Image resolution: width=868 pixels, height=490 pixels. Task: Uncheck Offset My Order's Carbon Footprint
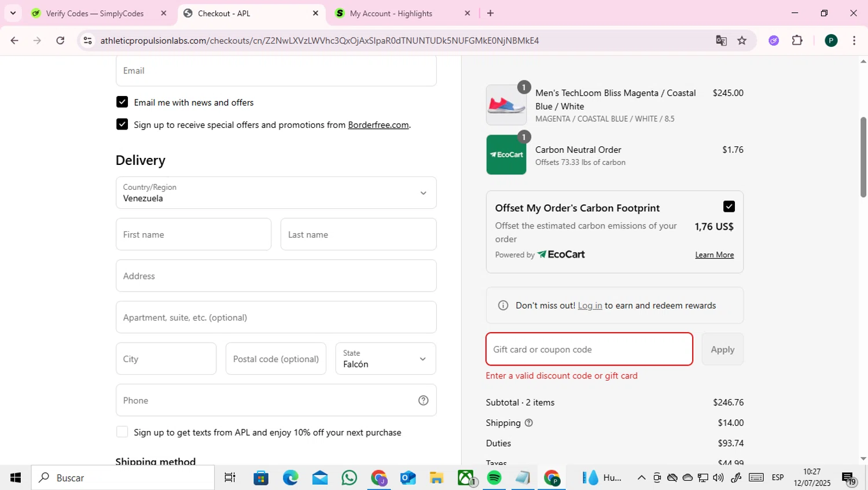pyautogui.click(x=729, y=207)
